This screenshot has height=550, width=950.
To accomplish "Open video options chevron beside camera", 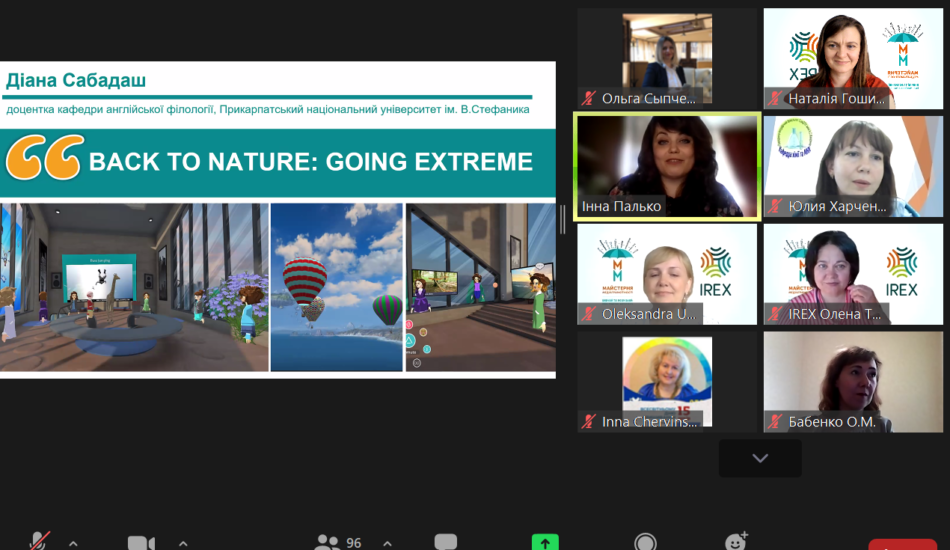I will pyautogui.click(x=183, y=543).
